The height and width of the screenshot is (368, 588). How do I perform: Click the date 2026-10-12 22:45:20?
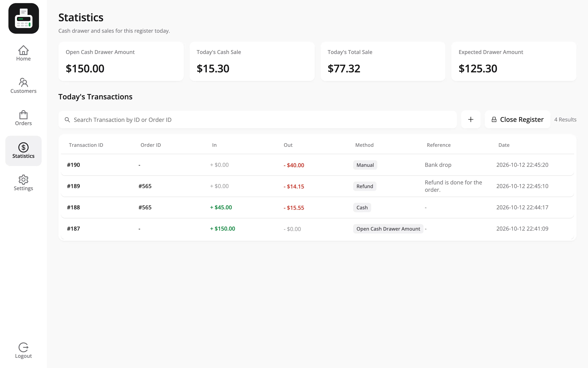522,165
